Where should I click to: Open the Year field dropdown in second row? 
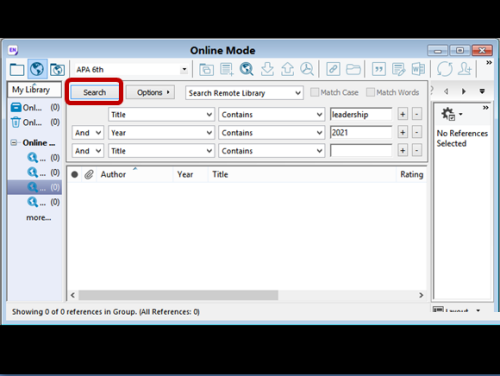click(x=161, y=133)
